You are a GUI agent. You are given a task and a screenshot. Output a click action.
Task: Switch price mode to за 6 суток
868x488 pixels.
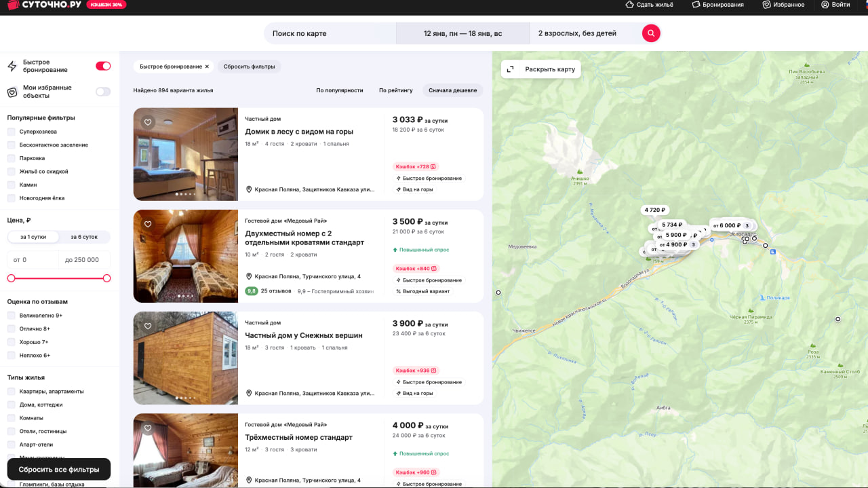tap(84, 237)
